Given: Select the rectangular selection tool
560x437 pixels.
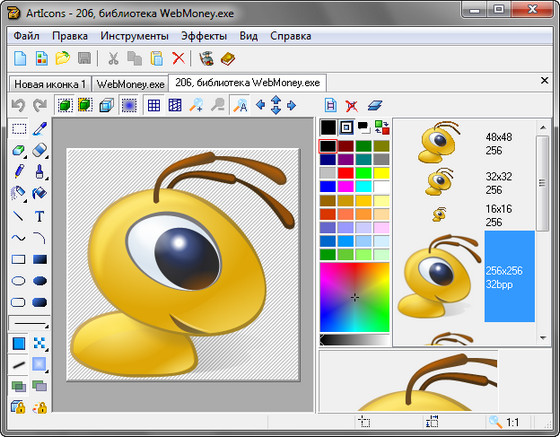Looking at the screenshot, I should (x=19, y=129).
